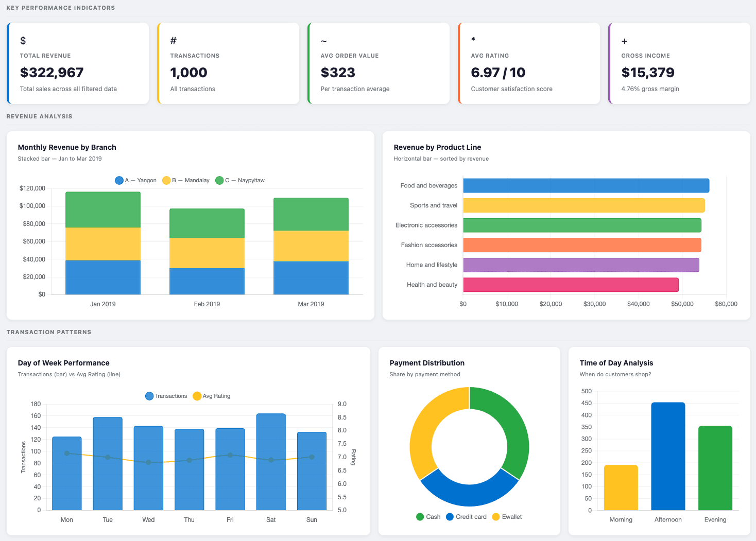Collapse the Revenue Analysis section
The height and width of the screenshot is (541, 756).
click(40, 116)
